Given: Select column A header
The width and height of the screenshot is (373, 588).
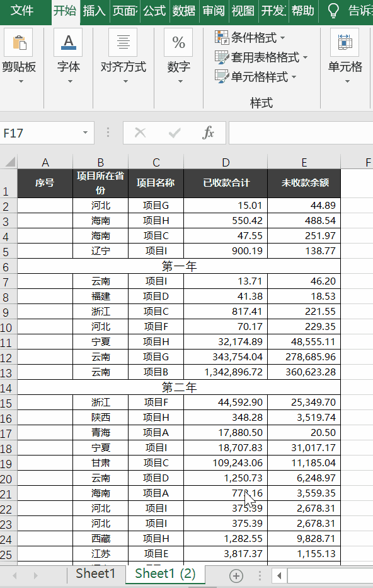Looking at the screenshot, I should tap(45, 162).
